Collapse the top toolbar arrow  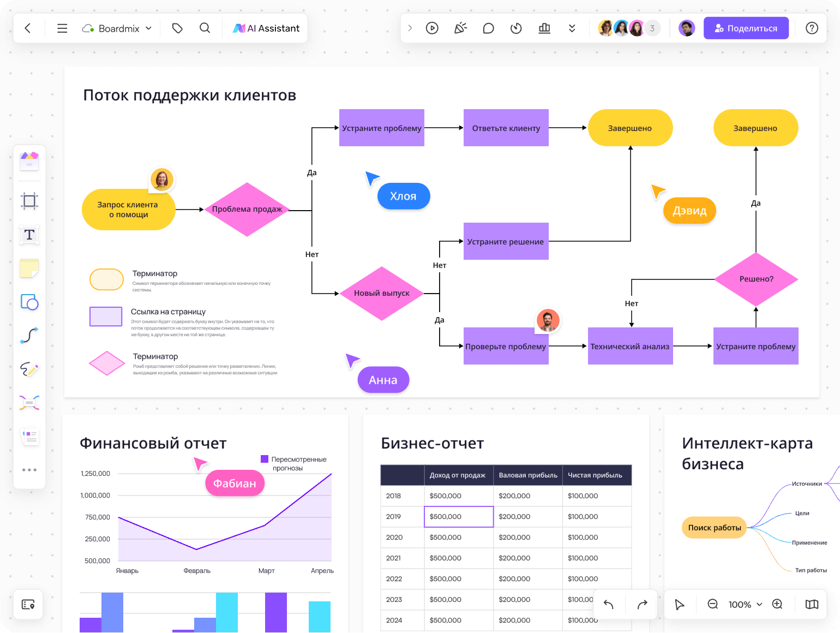click(410, 28)
